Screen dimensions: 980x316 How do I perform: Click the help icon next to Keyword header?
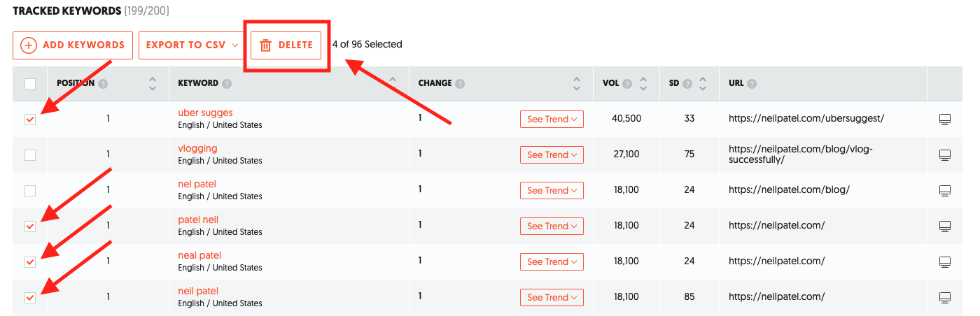pyautogui.click(x=227, y=84)
